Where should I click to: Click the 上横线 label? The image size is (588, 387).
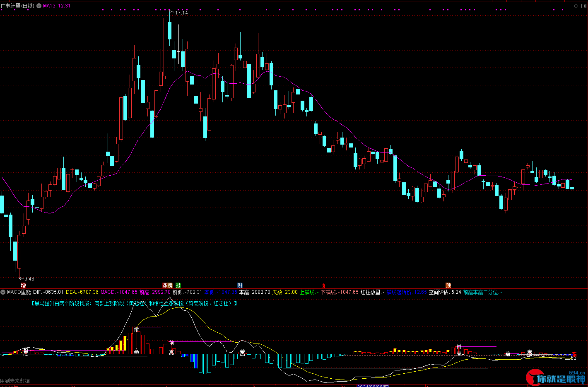tap(307, 292)
